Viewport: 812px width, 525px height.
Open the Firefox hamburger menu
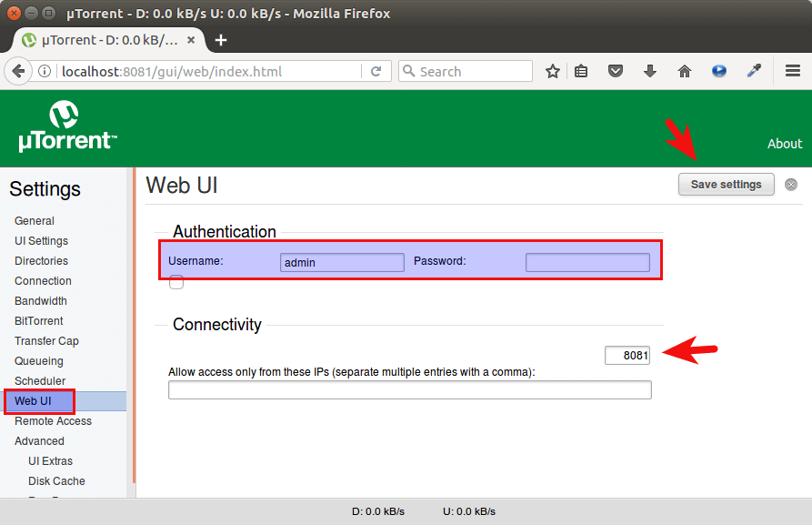point(792,71)
